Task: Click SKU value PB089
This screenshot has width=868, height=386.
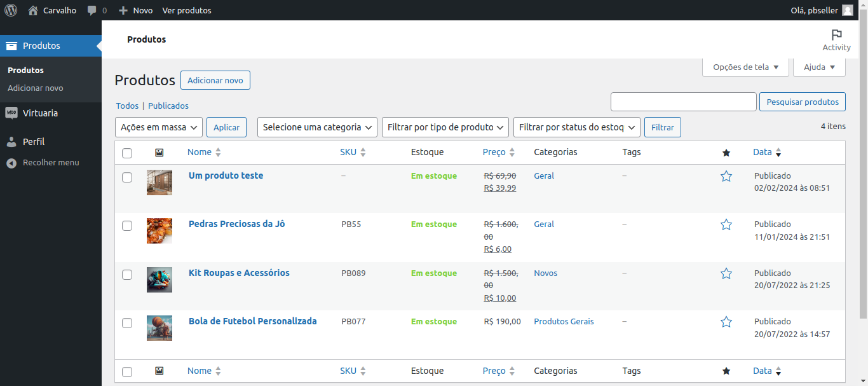Action: (x=353, y=273)
